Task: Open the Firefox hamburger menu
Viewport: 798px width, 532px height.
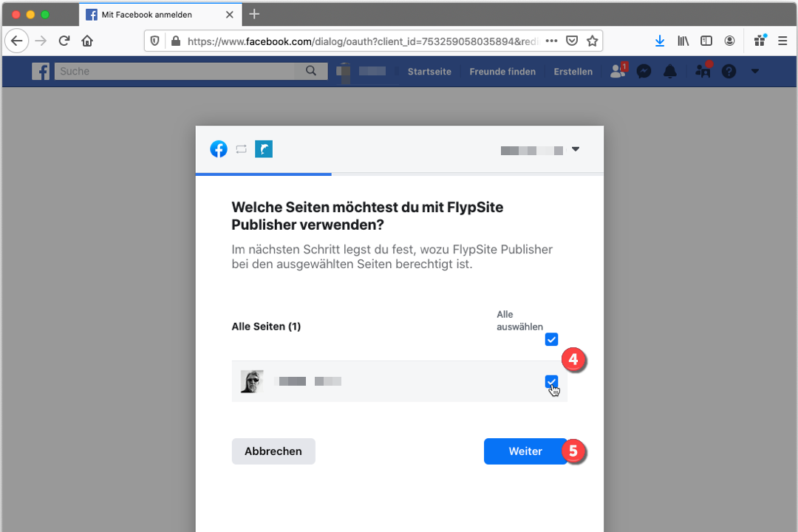Action: point(782,41)
